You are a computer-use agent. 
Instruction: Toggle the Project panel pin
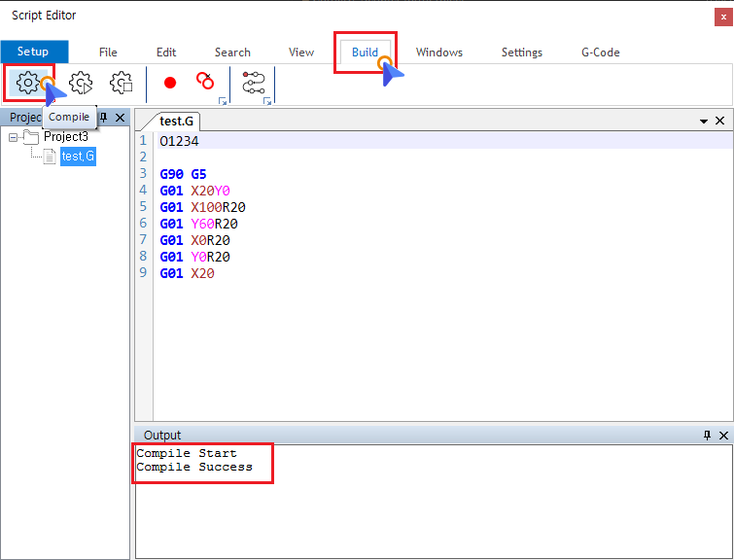pos(104,118)
